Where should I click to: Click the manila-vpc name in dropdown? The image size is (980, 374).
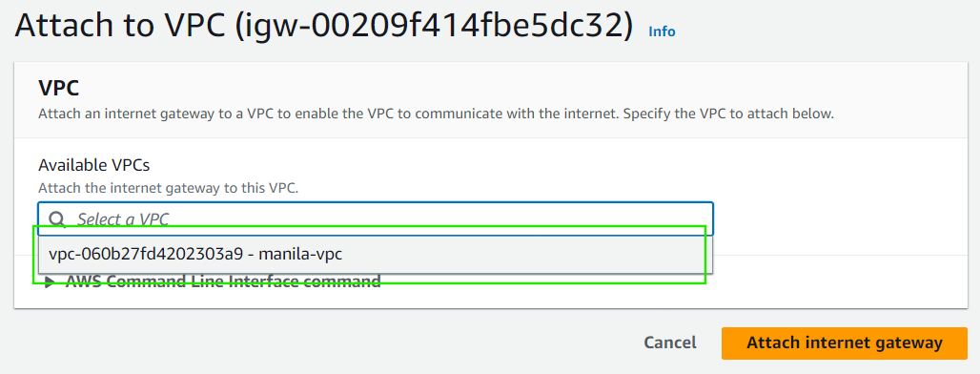click(300, 255)
